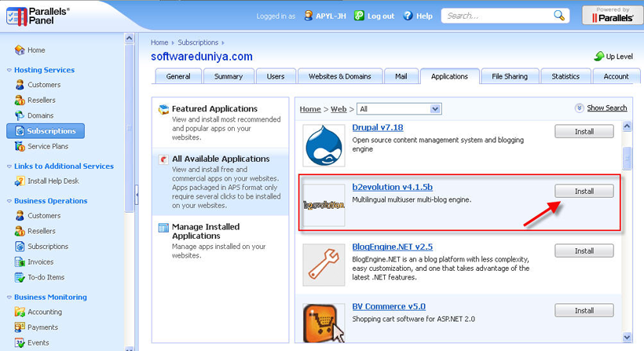The width and height of the screenshot is (644, 351).
Task: Collapse the Business Monitoring section
Action: (9, 298)
